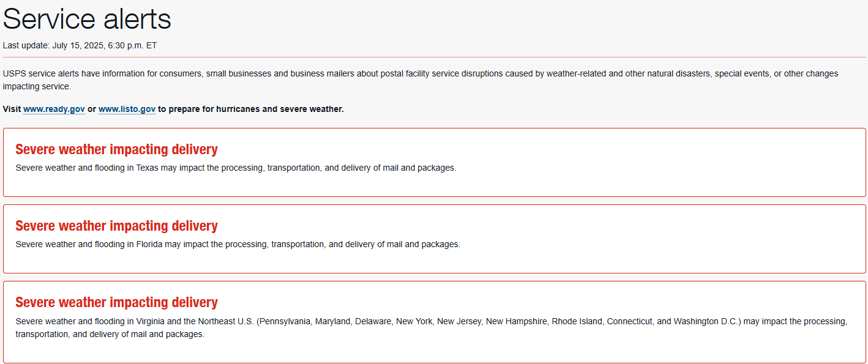Open the www.ready.gov link
Screen dimensions: 868x364
pos(54,109)
